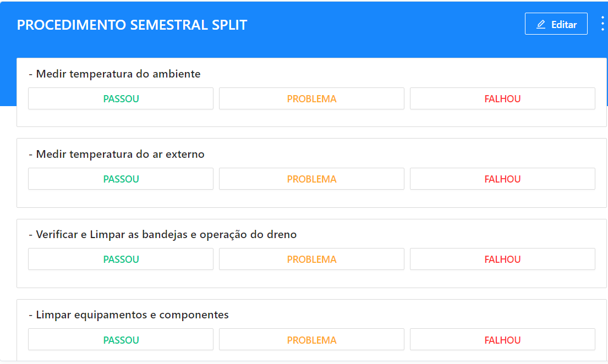Image resolution: width=608 pixels, height=364 pixels.
Task: Mark FALHOU for 'Limpar equipamentos e componentes'
Action: (x=502, y=339)
